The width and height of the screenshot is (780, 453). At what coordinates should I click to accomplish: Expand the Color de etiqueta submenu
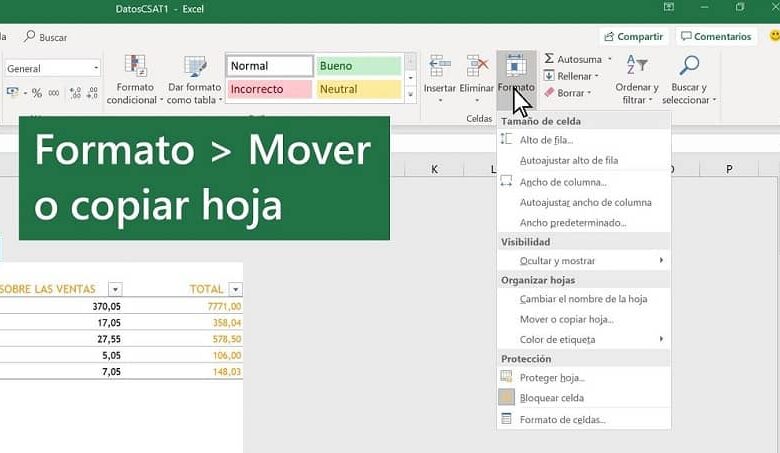[661, 339]
